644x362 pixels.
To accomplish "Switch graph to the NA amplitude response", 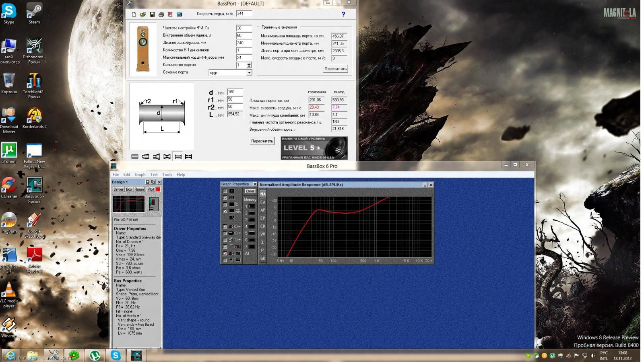I will [x=263, y=194].
